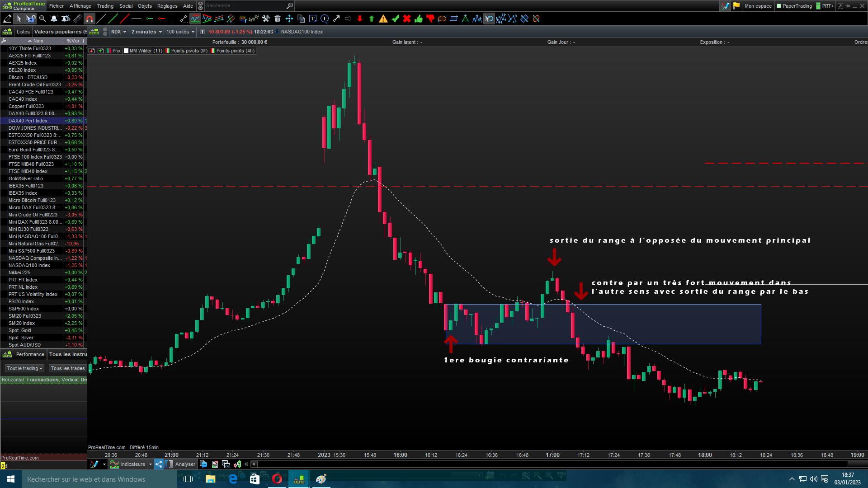Click the Recherche search field
This screenshot has width=868, height=488.
244,6
